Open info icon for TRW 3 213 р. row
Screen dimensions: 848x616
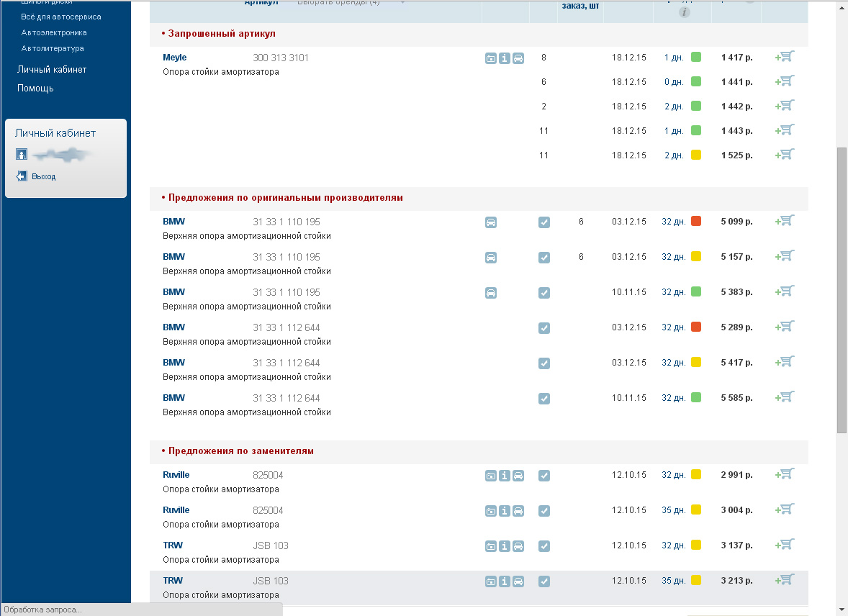pyautogui.click(x=504, y=581)
